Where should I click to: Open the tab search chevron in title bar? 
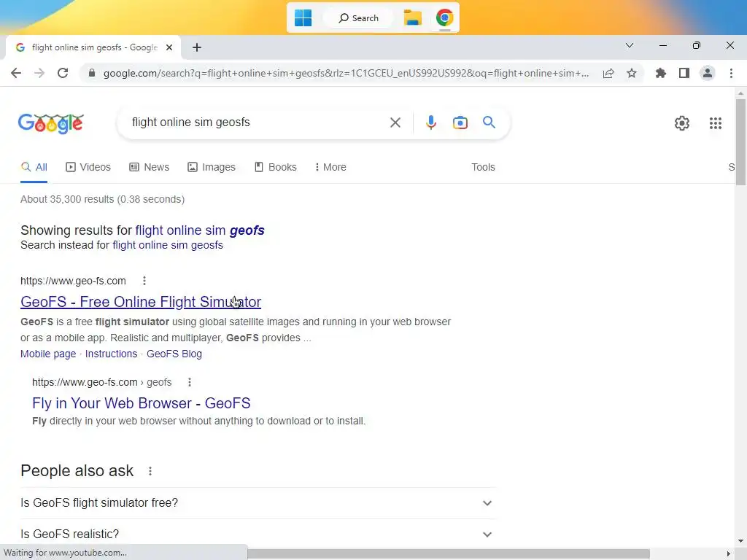point(630,45)
